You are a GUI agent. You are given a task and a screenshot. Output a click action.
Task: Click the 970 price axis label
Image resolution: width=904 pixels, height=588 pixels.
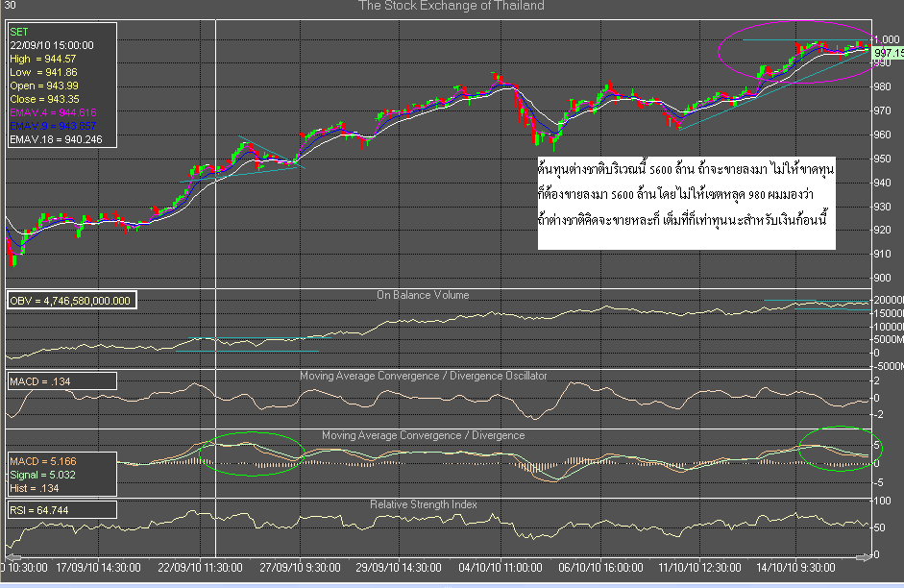[882, 110]
